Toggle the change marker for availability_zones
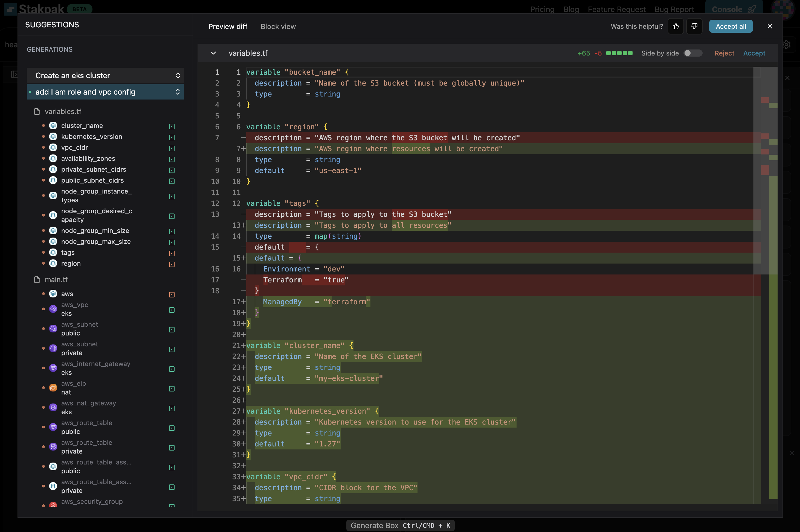 [172, 159]
